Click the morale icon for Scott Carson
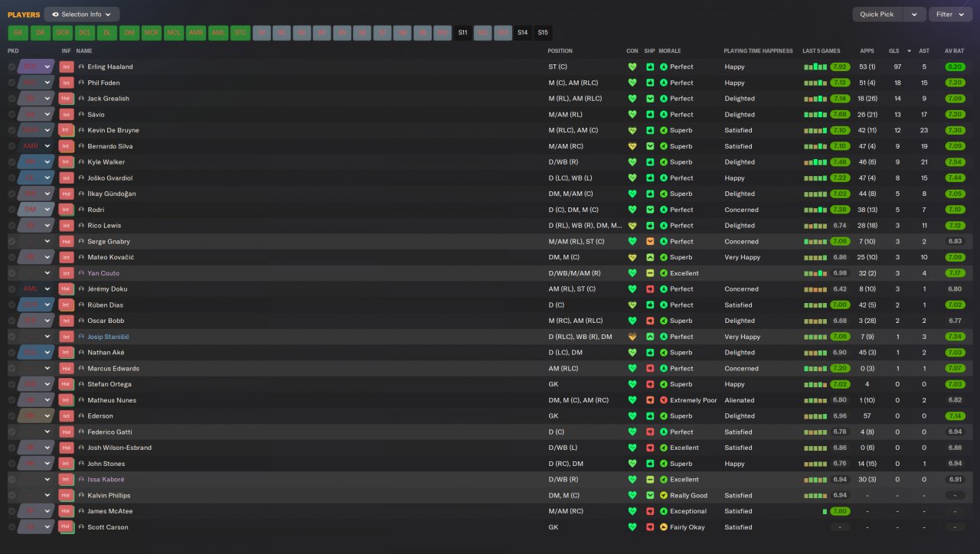The image size is (980, 554). point(664,527)
